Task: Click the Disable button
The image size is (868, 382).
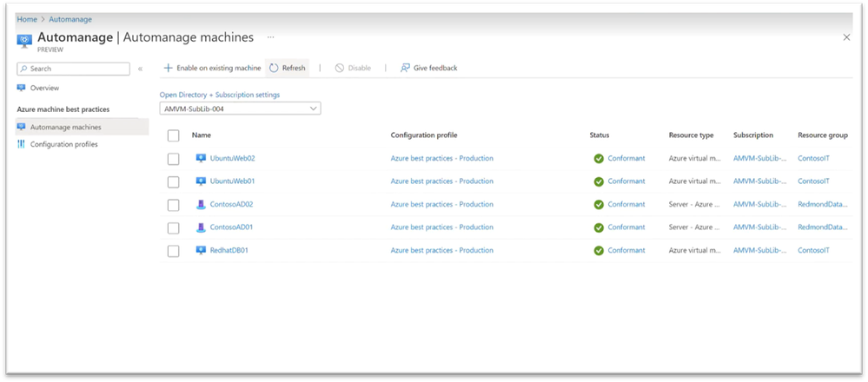Action: point(353,68)
